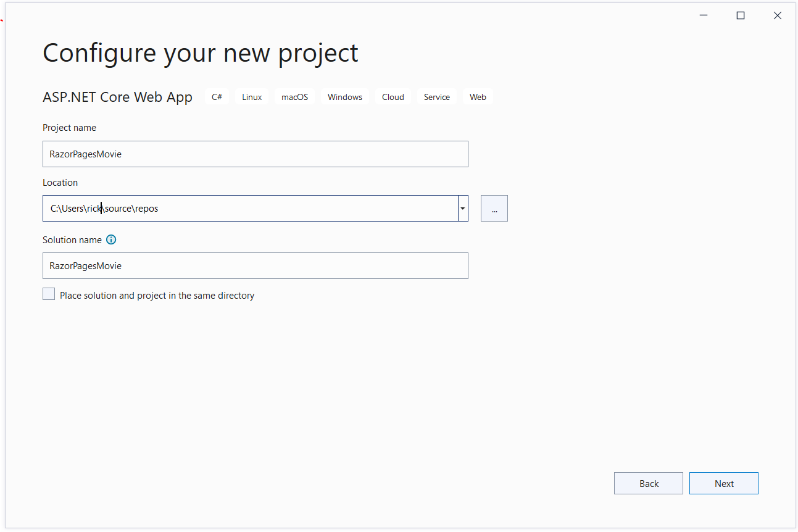Viewport: 798px width, 532px height.
Task: Click the Windows platform tag
Action: (x=344, y=96)
